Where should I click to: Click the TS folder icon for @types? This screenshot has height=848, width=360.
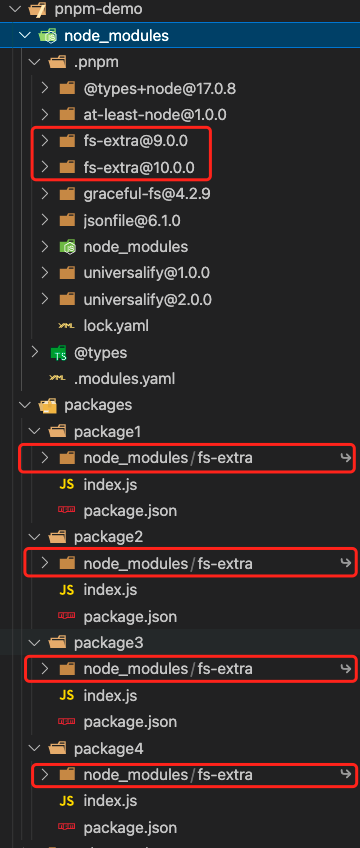(x=57, y=353)
